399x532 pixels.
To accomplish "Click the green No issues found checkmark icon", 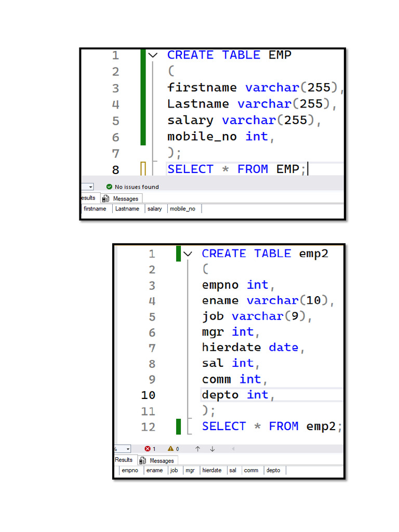I will click(109, 187).
